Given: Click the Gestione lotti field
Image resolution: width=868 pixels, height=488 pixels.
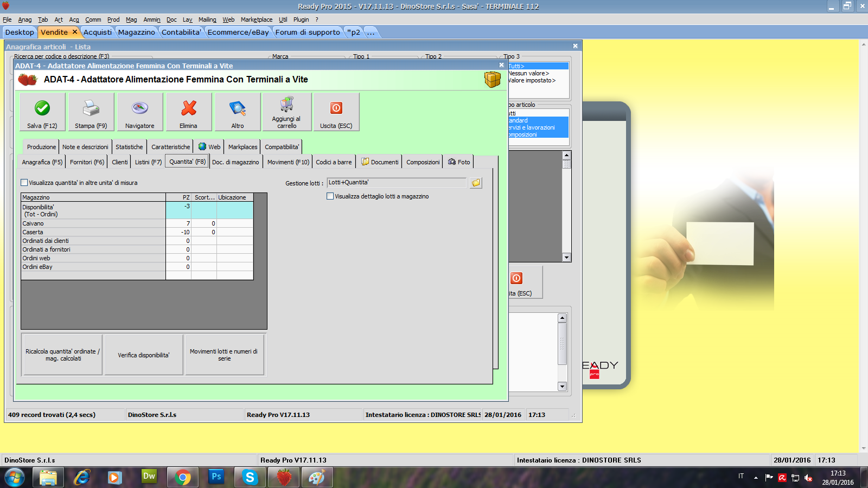Looking at the screenshot, I should (x=397, y=183).
